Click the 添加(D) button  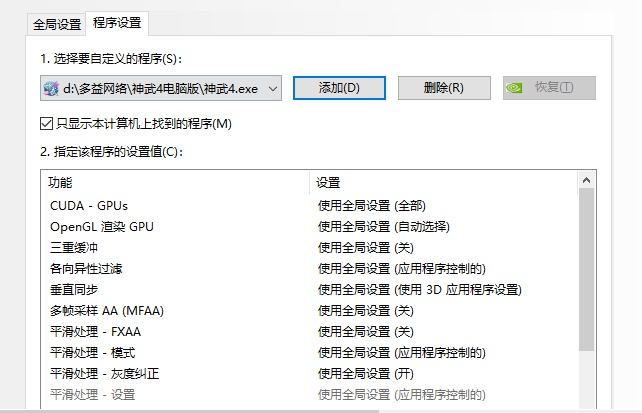pos(339,88)
